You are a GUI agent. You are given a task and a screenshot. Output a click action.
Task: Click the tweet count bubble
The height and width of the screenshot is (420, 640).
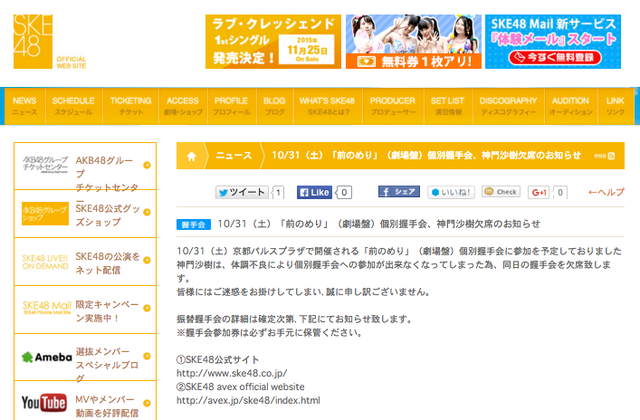(278, 192)
